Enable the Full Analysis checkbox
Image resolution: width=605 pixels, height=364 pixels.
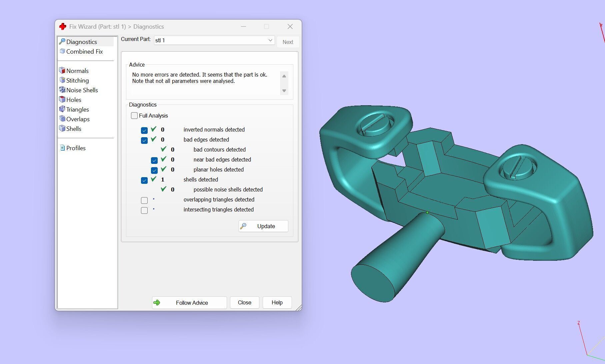134,116
